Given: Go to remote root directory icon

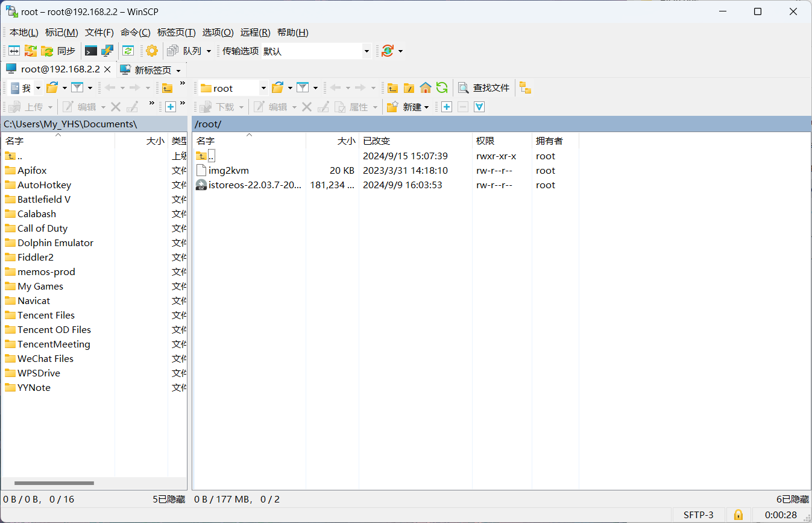Looking at the screenshot, I should click(x=409, y=88).
